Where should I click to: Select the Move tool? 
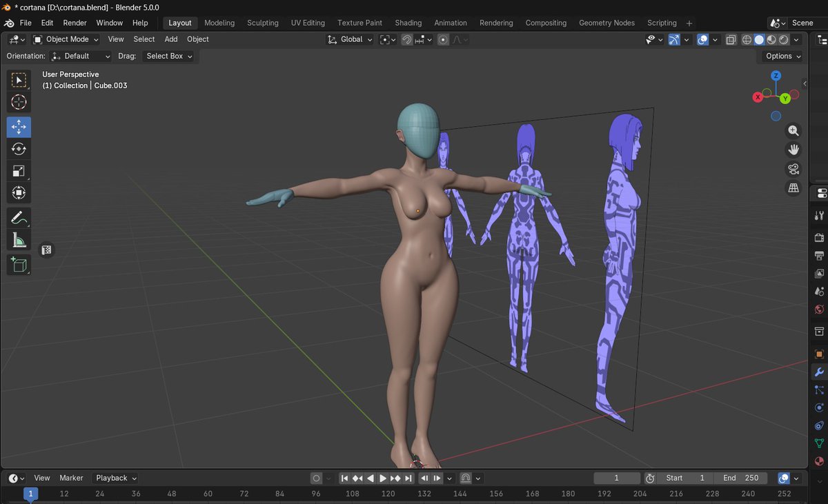point(19,127)
